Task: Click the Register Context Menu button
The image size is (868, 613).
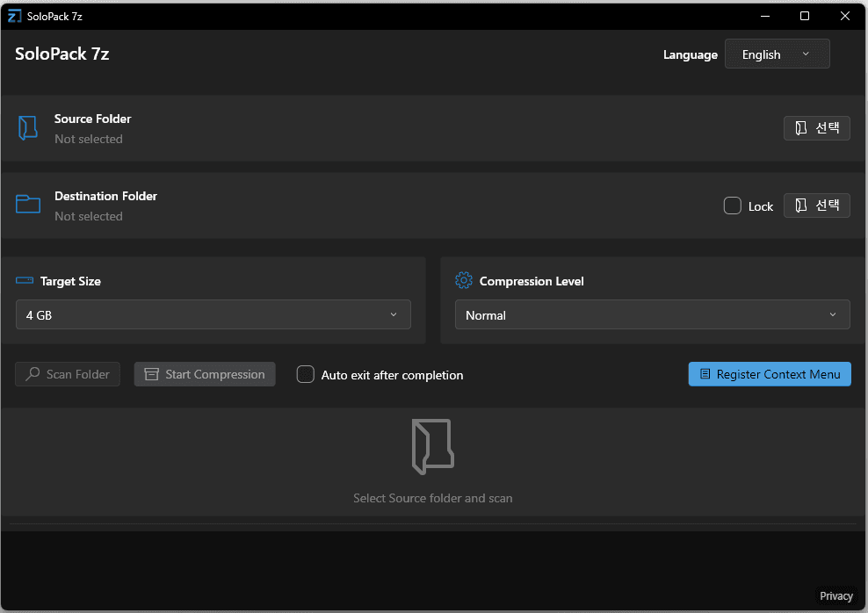Action: 770,374
